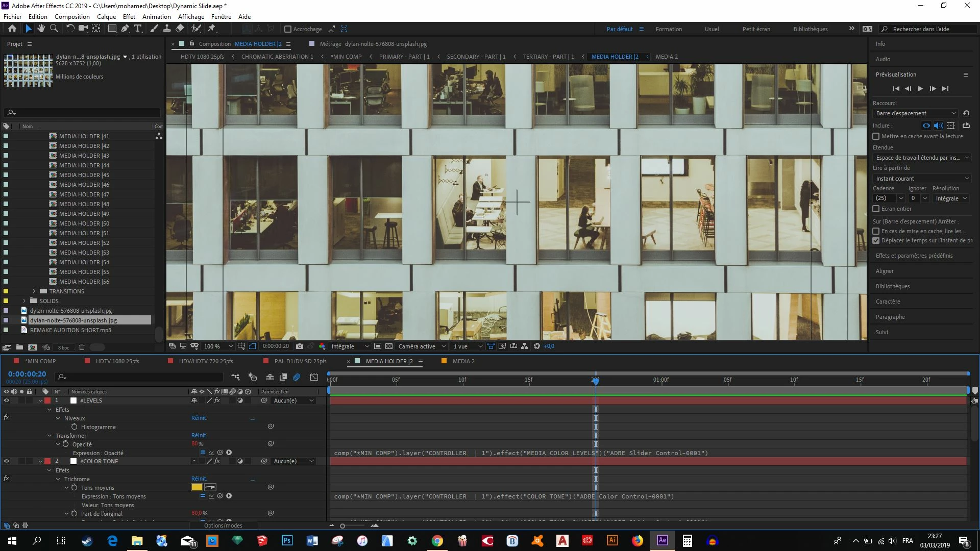This screenshot has width=980, height=551.
Task: Enable Accrochage snapping checkbox
Action: tap(288, 29)
